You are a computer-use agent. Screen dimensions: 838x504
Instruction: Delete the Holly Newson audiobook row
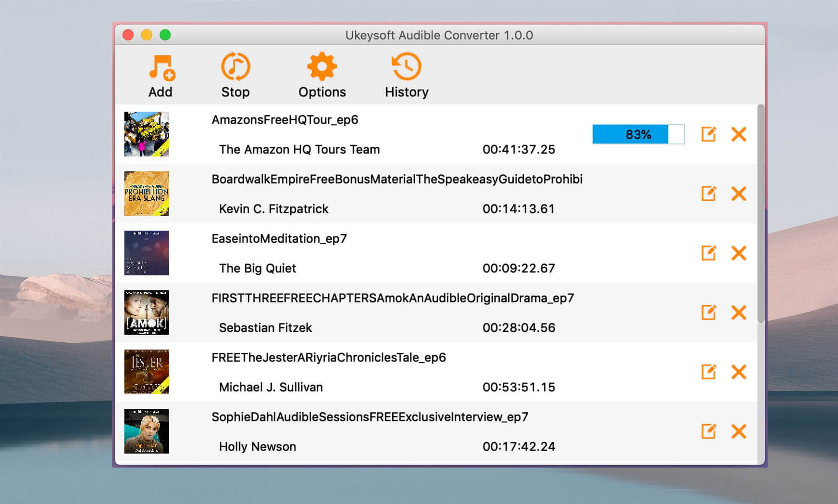pyautogui.click(x=739, y=432)
